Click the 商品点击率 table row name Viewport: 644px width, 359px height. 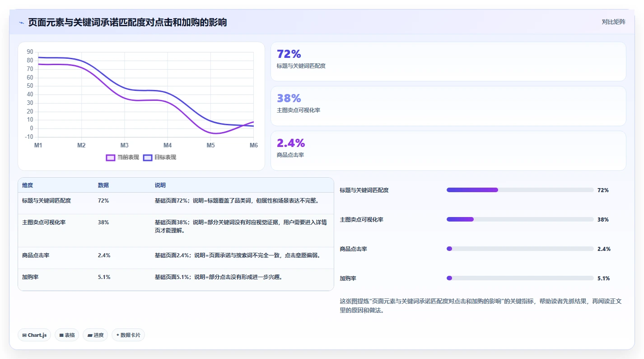[x=36, y=255]
